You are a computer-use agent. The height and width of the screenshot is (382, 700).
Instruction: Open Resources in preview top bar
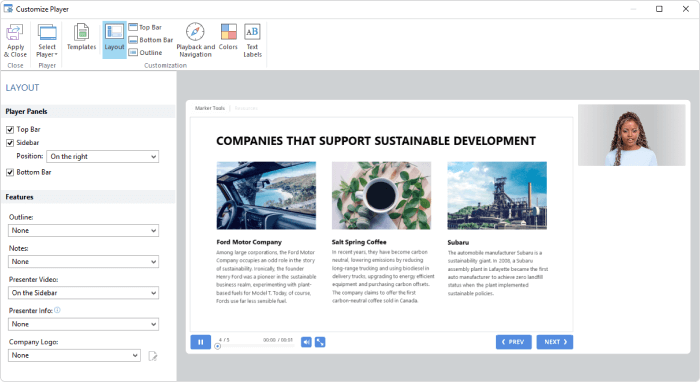246,108
